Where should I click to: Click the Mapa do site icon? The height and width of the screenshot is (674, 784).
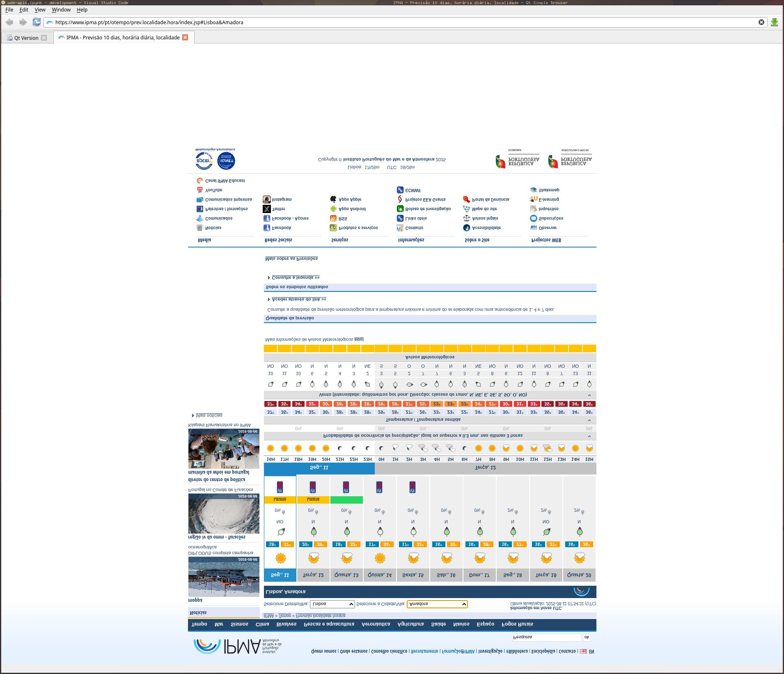(466, 209)
